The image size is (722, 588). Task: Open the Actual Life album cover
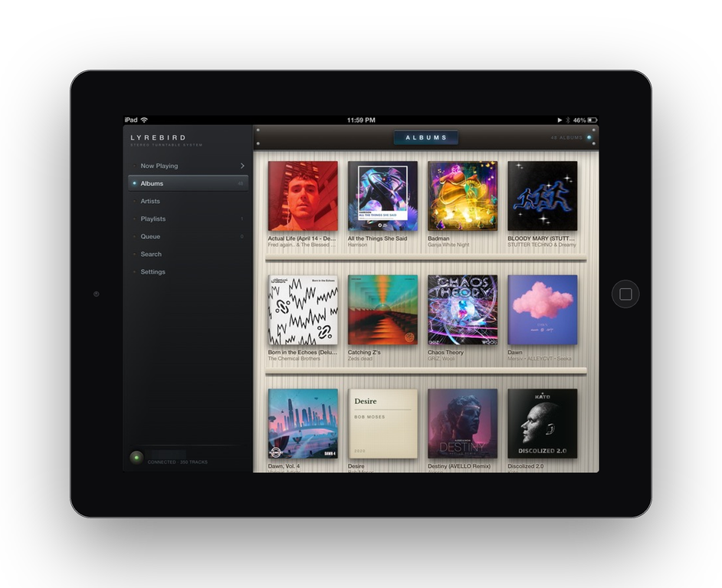click(x=303, y=195)
